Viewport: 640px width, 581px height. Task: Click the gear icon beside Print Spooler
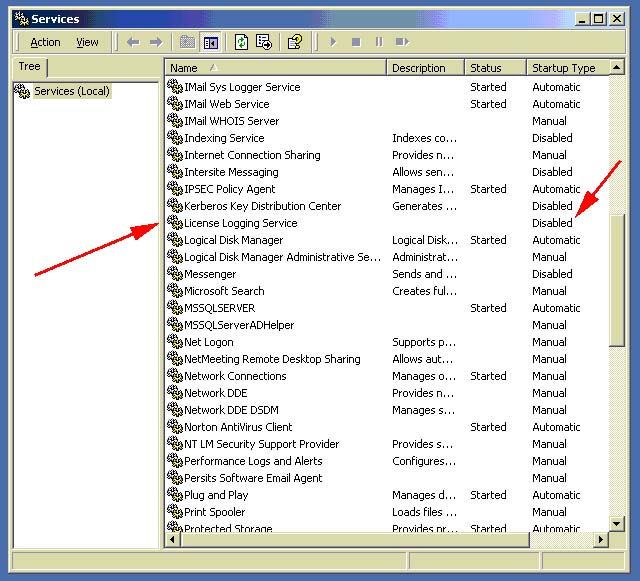(x=175, y=512)
